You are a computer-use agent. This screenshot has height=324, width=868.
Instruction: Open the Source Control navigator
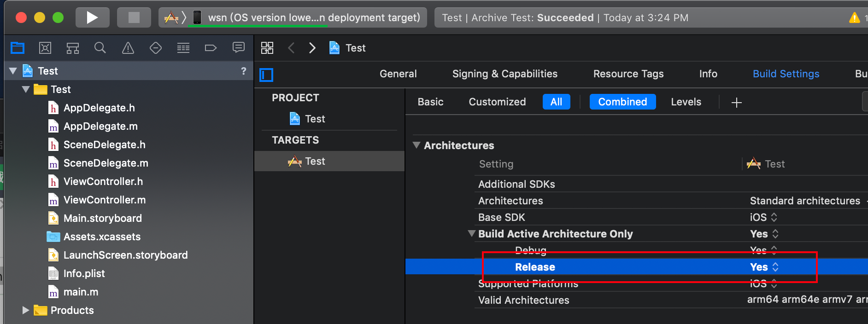[x=45, y=48]
